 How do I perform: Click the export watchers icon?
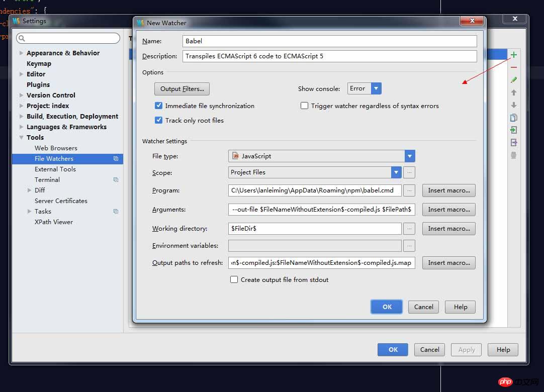click(514, 143)
